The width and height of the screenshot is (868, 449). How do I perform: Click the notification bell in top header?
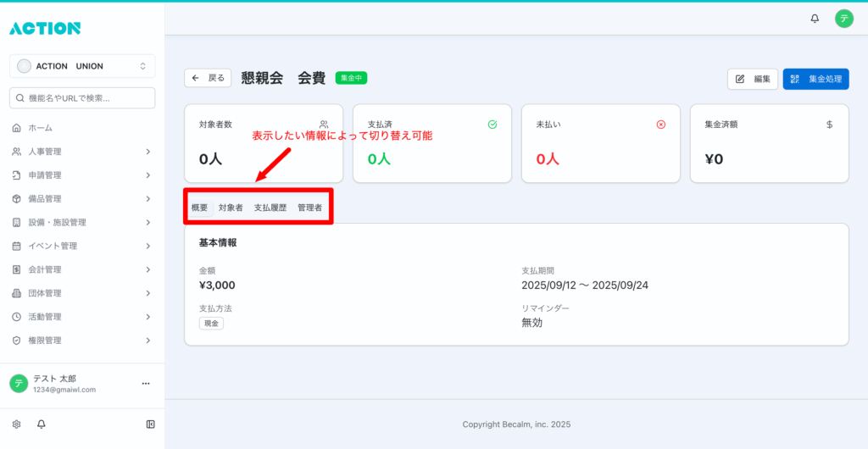tap(815, 18)
